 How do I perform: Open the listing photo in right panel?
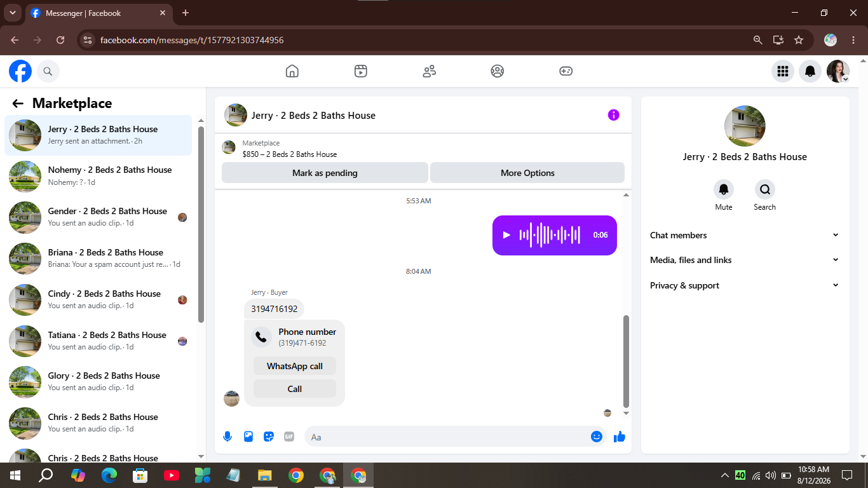pyautogui.click(x=745, y=126)
